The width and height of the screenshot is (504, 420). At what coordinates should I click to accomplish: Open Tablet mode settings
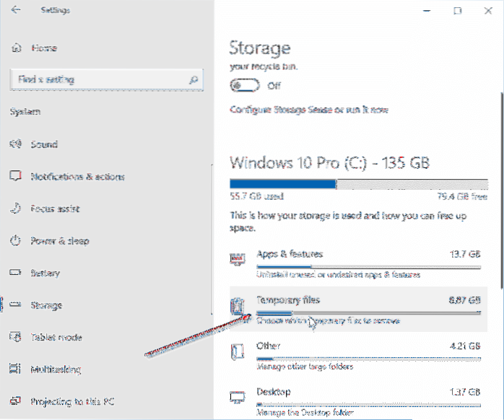pyautogui.click(x=56, y=338)
